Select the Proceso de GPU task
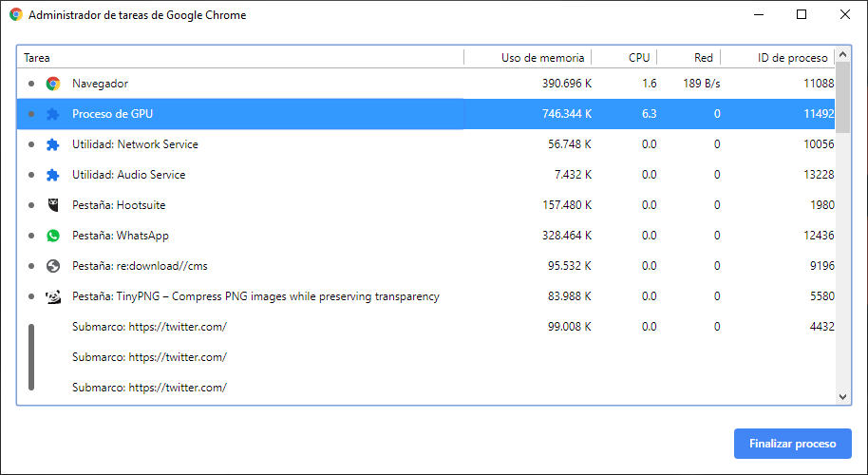The image size is (868, 475). click(x=425, y=114)
